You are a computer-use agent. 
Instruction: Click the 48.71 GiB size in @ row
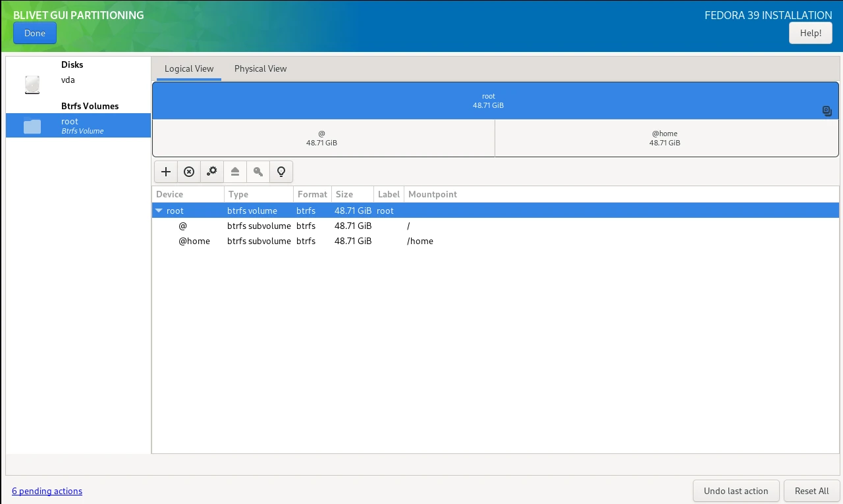pyautogui.click(x=353, y=226)
